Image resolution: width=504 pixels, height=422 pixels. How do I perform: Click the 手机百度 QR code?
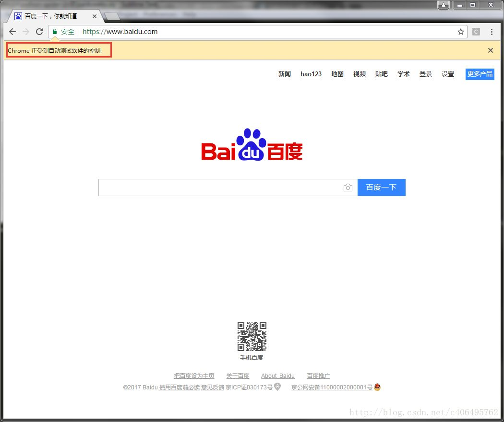pos(252,337)
